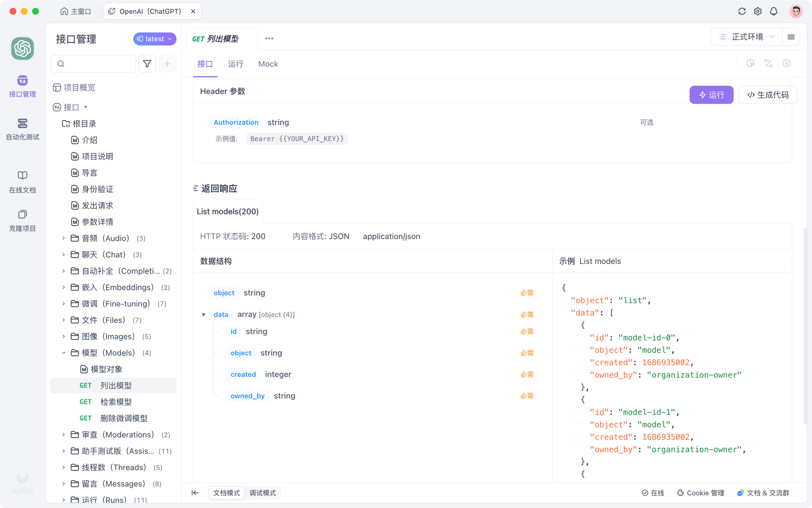Expand the 音频 (Audio) folder
Viewport: 812px width, 508px height.
point(63,238)
